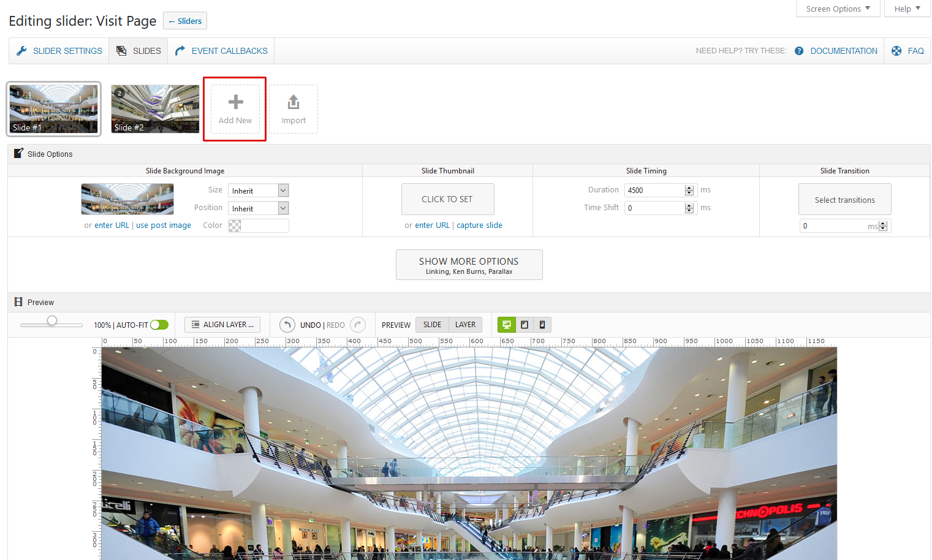Click SHOW MORE OPTIONS button

point(469,265)
